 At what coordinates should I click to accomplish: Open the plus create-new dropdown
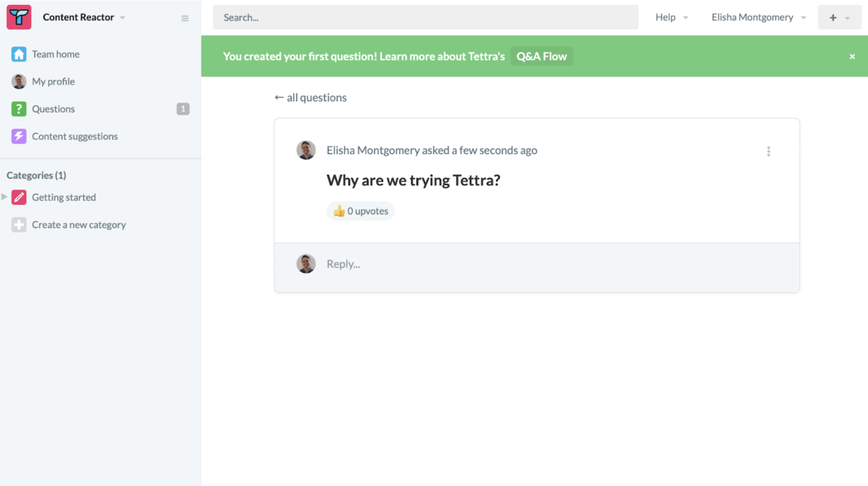coord(839,18)
